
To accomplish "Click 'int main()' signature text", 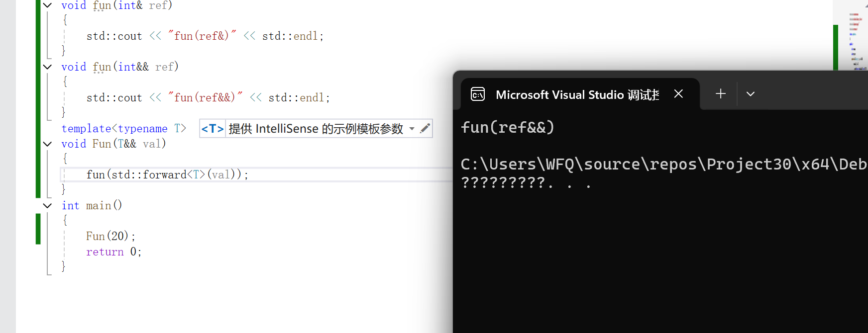I will [92, 205].
